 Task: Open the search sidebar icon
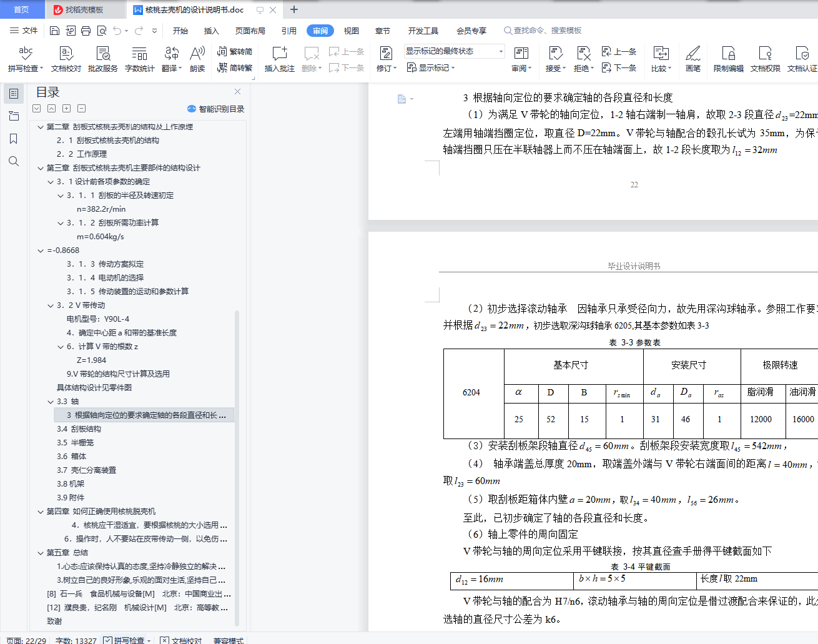coord(14,161)
